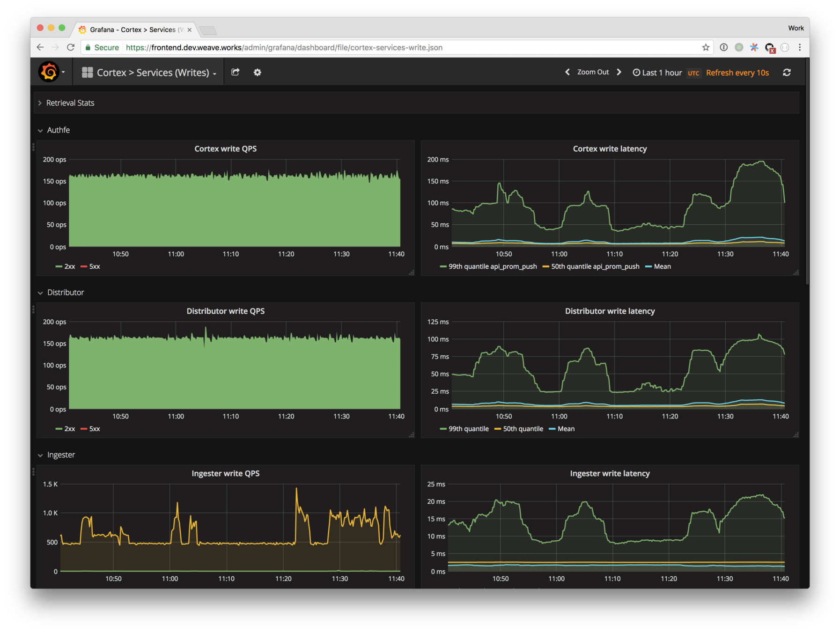Image resolution: width=840 pixels, height=632 pixels.
Task: Open the Cortex > Services (Writes) dashboard picker
Action: click(x=149, y=73)
